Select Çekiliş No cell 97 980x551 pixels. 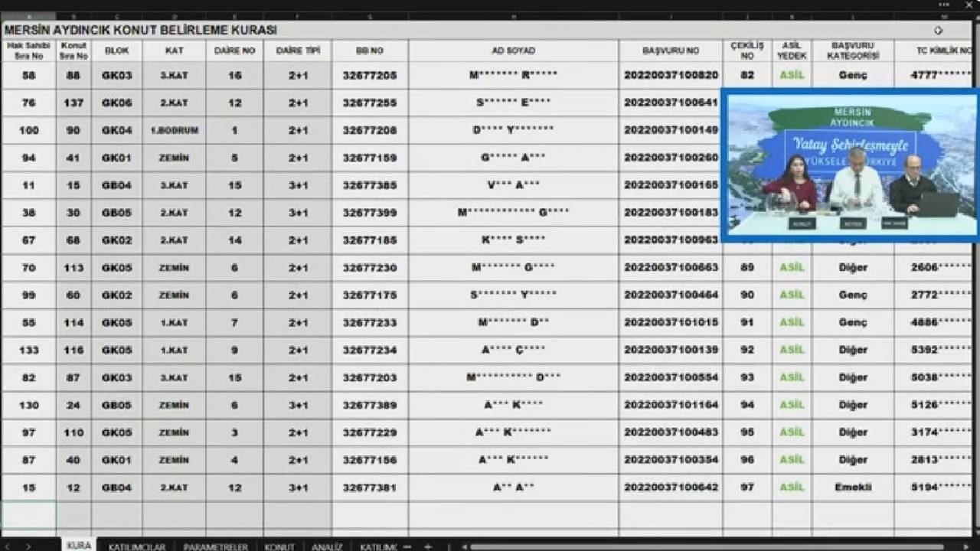tap(747, 487)
